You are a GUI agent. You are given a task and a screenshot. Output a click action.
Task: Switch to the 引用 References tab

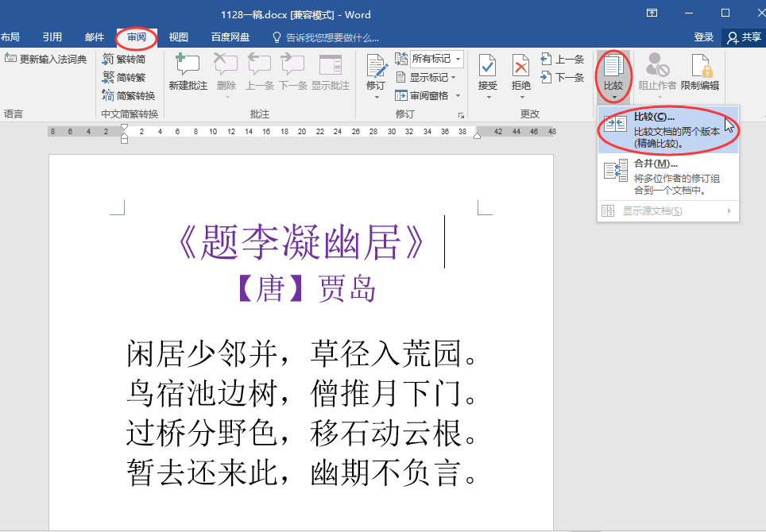coord(52,37)
